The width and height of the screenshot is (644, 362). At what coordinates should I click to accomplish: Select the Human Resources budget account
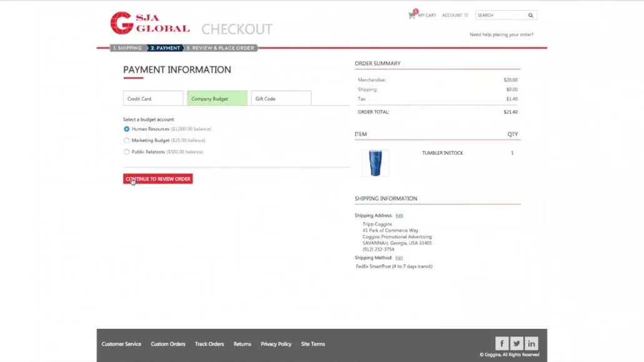pyautogui.click(x=126, y=129)
